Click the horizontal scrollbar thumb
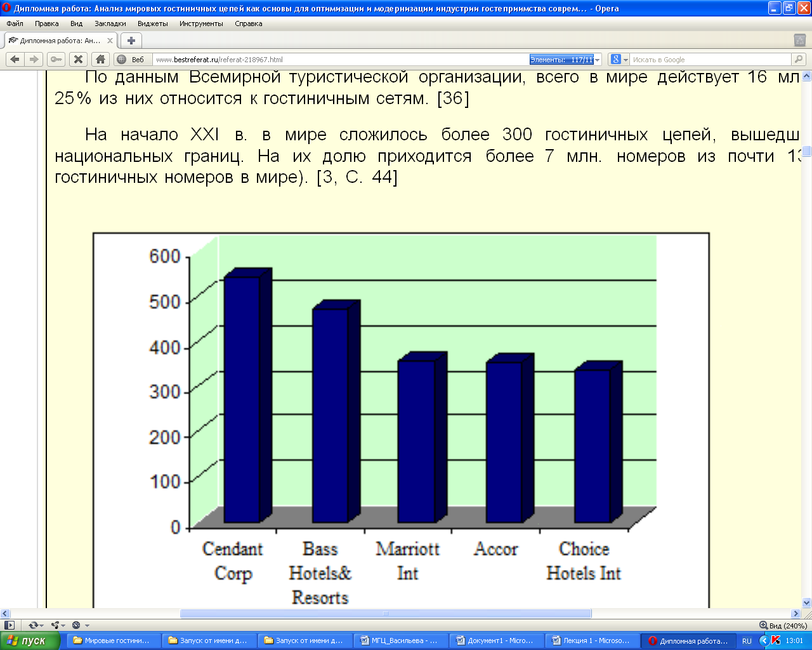 pyautogui.click(x=386, y=614)
